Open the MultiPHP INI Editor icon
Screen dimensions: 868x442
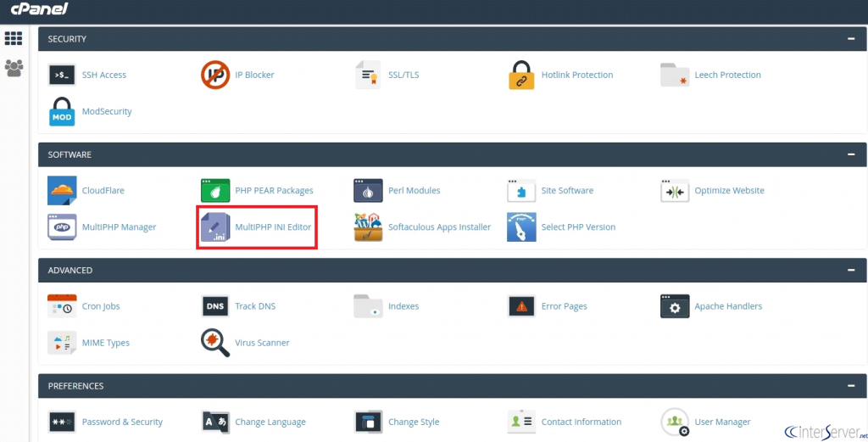click(x=215, y=227)
